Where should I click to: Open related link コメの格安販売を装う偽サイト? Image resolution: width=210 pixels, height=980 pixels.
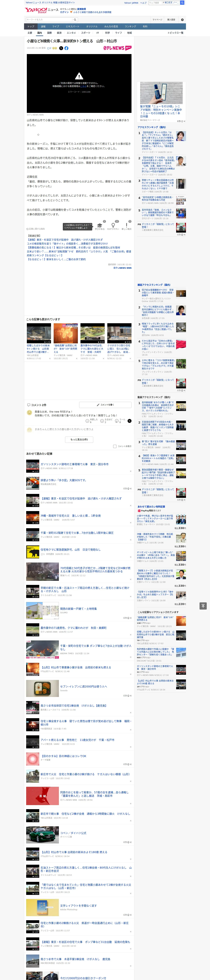pos(67,244)
